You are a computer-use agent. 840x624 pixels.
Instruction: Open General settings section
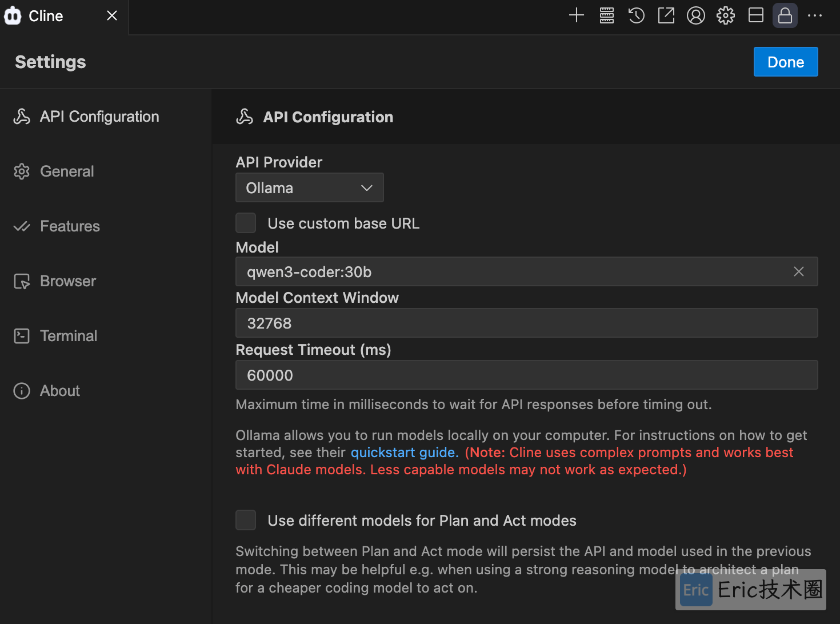coord(106,171)
